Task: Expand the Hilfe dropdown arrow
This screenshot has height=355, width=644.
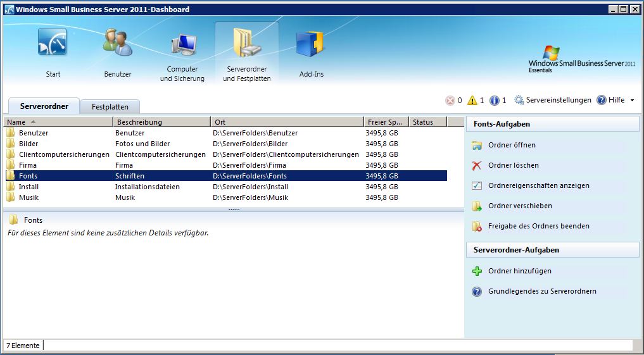Action: click(632, 100)
